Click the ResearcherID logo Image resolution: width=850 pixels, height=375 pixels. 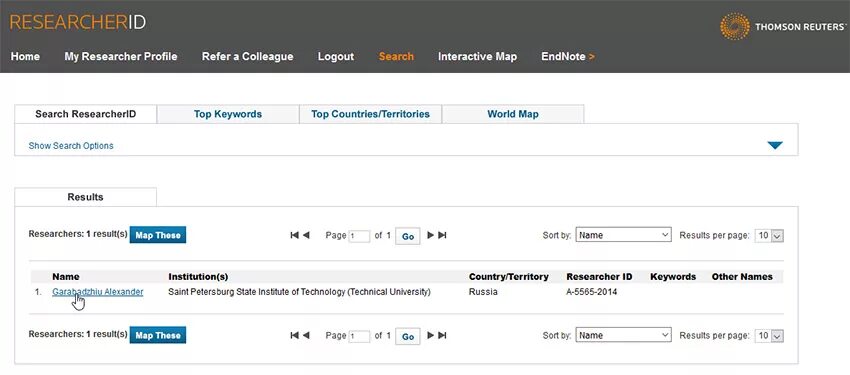click(78, 22)
